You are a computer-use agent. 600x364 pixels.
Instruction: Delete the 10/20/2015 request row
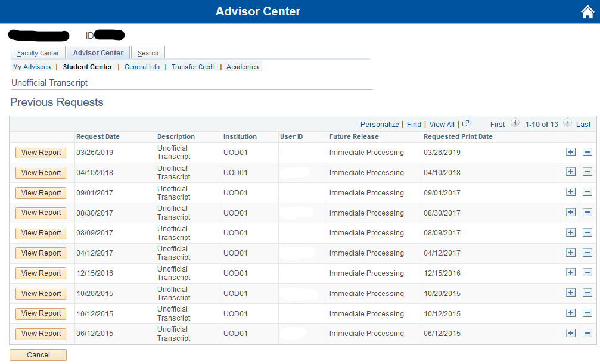(587, 293)
